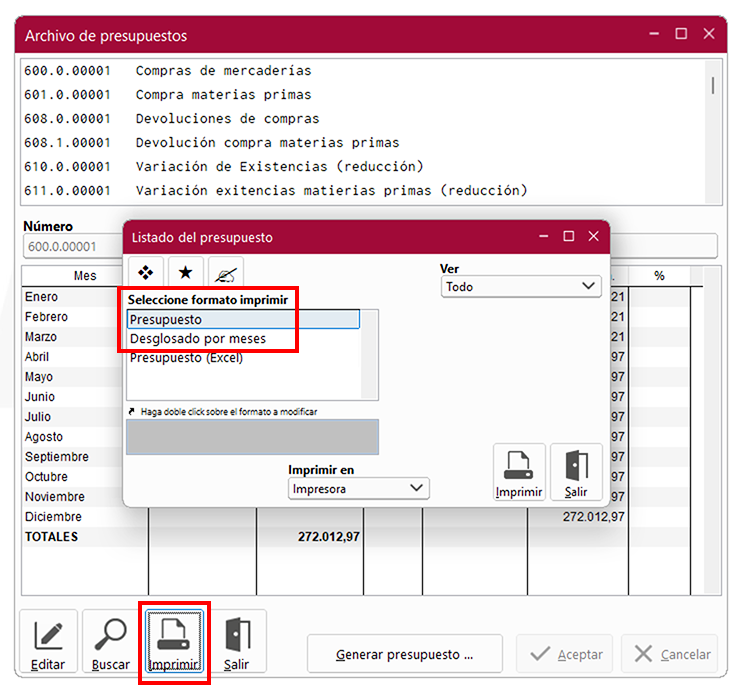Close the Listado del presupuesto dialog
Image resolution: width=747 pixels, height=696 pixels.
[x=593, y=237]
